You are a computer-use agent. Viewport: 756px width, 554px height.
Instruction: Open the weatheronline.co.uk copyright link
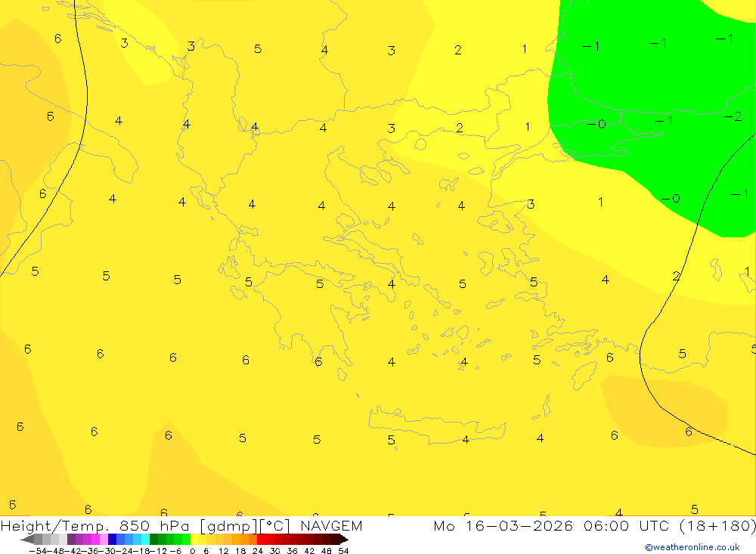coord(692,547)
